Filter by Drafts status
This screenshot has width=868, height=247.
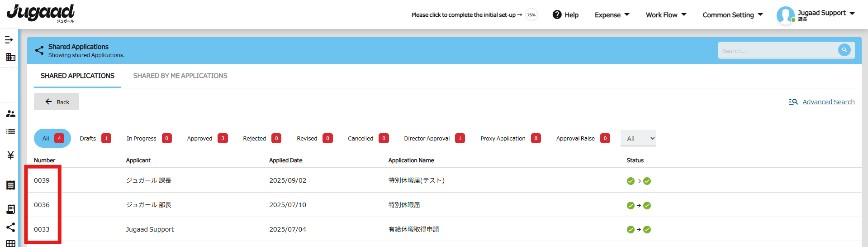[x=95, y=138]
